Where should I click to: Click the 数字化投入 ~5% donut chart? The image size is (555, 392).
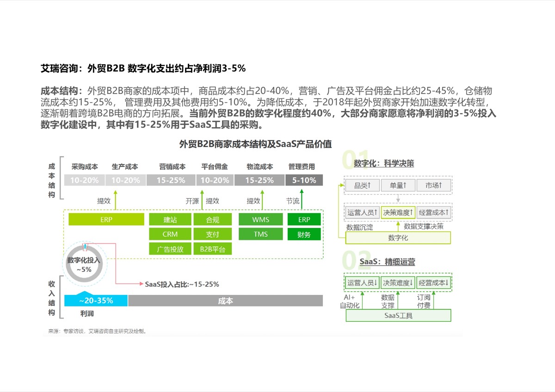tap(84, 264)
